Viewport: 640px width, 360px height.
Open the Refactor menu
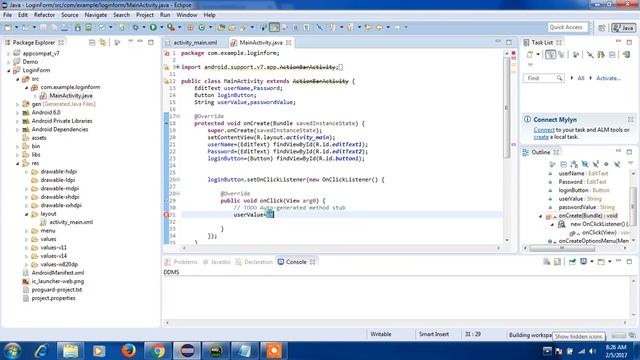click(x=44, y=15)
